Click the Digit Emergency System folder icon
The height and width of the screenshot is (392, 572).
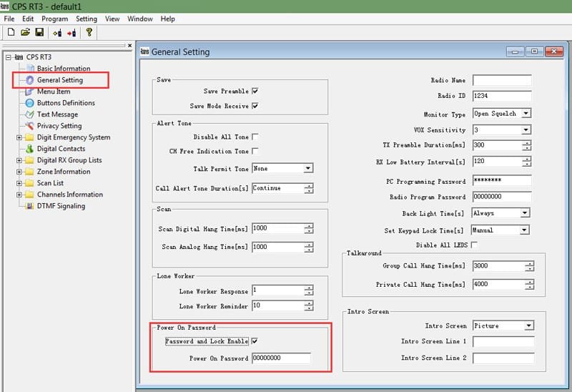(29, 137)
